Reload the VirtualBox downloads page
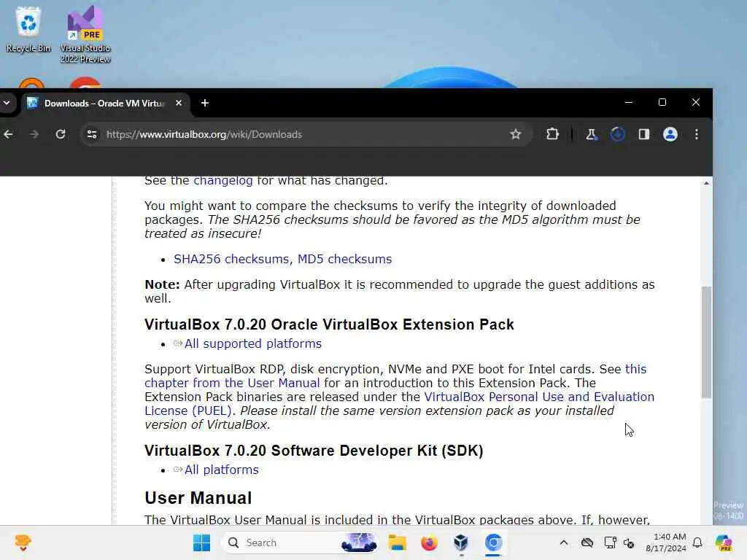The width and height of the screenshot is (747, 560). point(61,134)
